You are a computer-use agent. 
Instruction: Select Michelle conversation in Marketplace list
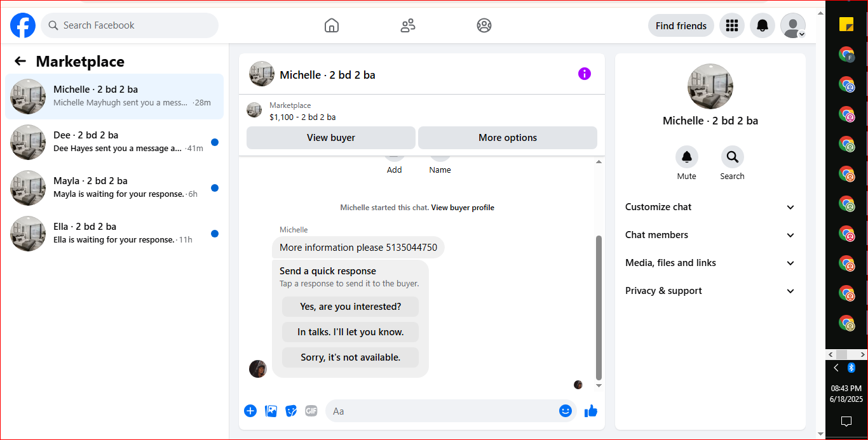pos(114,97)
